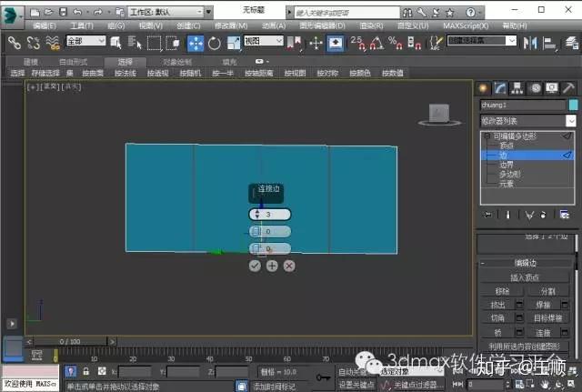Click the time slider showing 0 / 100

coord(70,341)
